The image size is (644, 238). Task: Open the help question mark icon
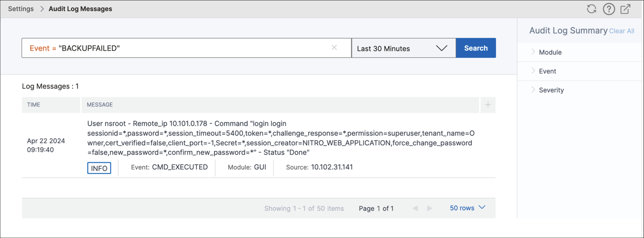pos(609,9)
